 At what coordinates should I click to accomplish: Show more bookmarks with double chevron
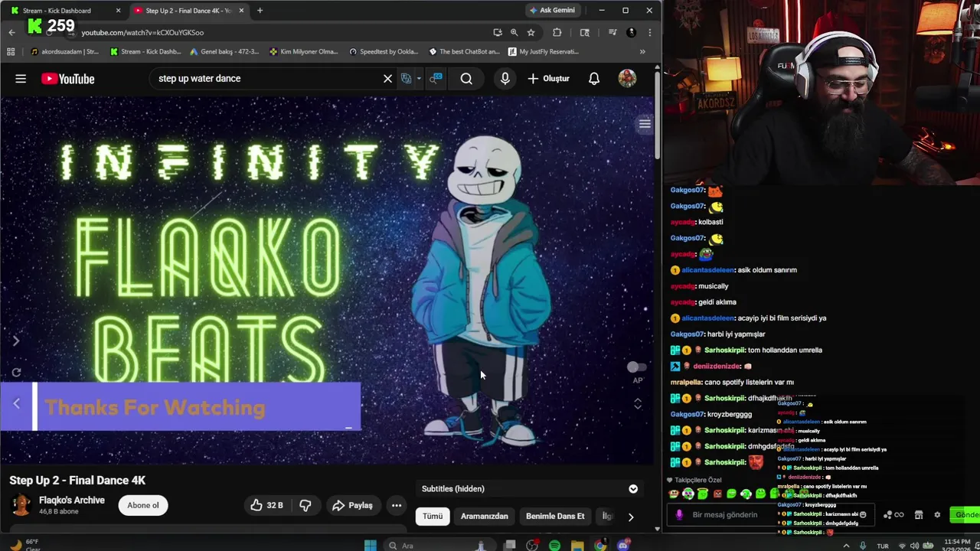[x=642, y=52]
